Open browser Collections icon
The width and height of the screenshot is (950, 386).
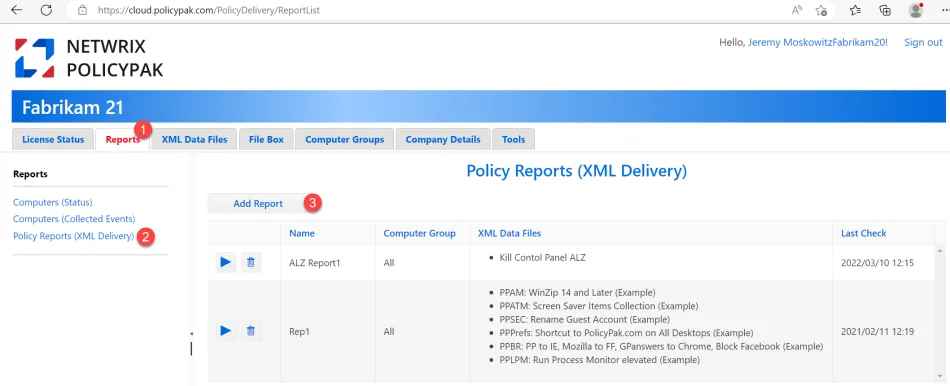[x=885, y=10]
